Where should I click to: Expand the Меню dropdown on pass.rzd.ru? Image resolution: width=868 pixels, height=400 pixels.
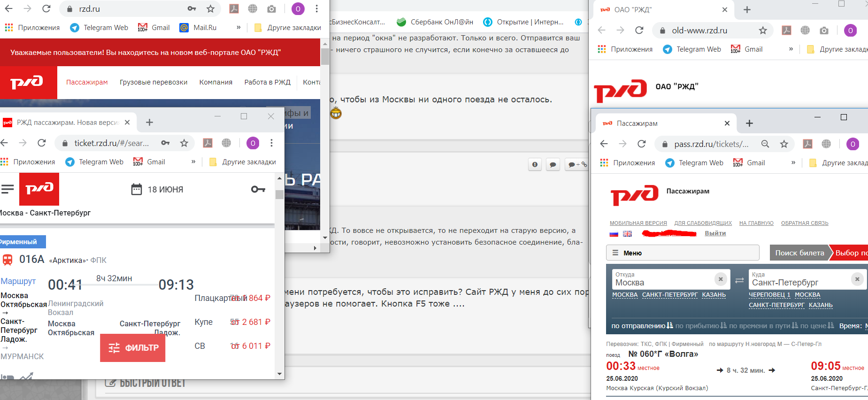click(682, 253)
